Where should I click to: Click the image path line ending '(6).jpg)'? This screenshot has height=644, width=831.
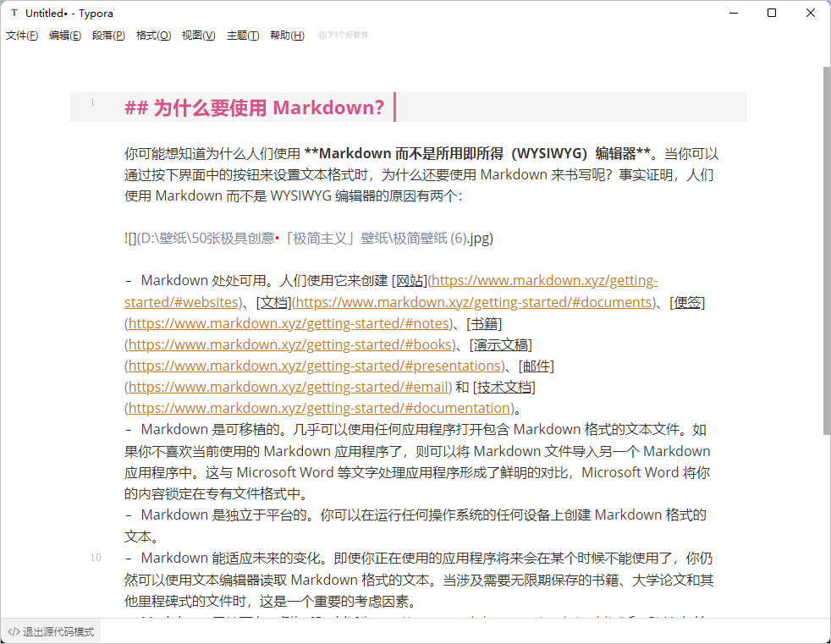coord(309,239)
